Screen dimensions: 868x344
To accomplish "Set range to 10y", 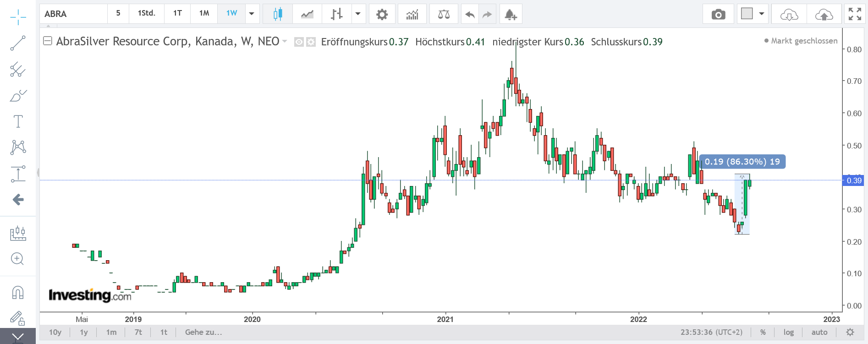I will pos(55,332).
